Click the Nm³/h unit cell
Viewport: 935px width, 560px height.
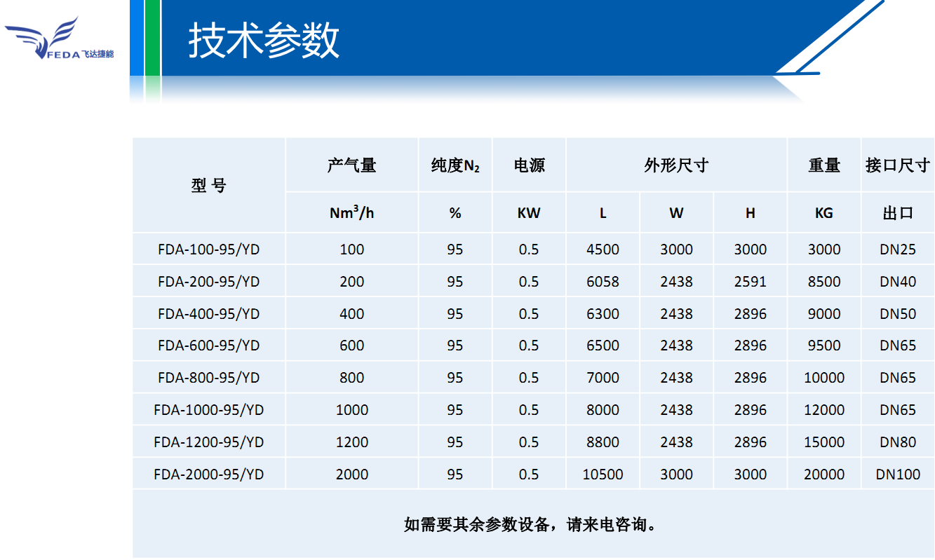point(351,213)
